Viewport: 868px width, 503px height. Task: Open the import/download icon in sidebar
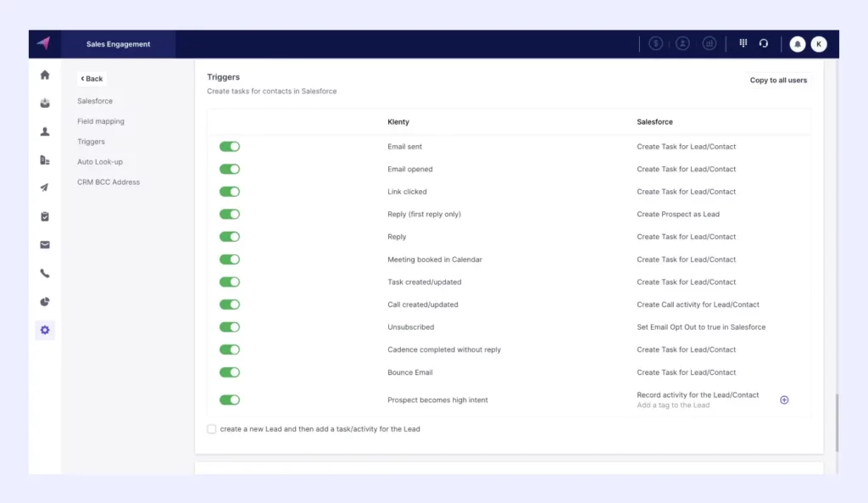[x=45, y=103]
